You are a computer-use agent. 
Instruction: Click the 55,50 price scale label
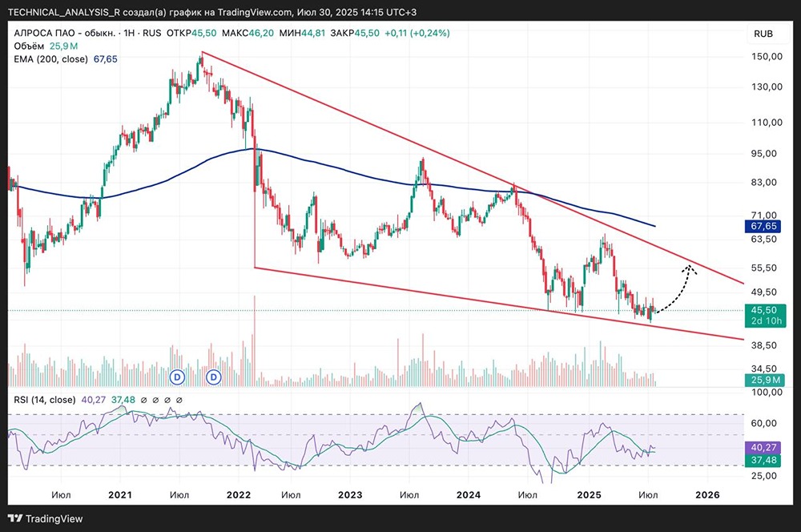point(763,268)
